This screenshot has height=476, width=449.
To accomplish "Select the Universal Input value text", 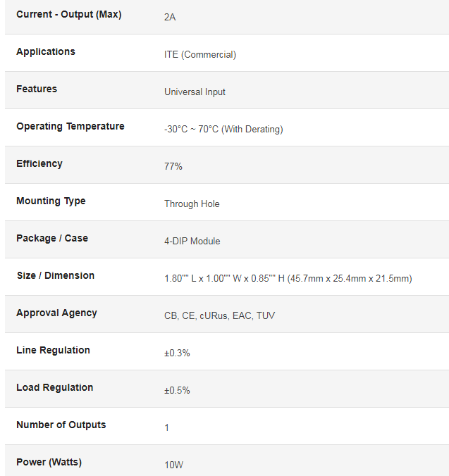I will coord(195,92).
